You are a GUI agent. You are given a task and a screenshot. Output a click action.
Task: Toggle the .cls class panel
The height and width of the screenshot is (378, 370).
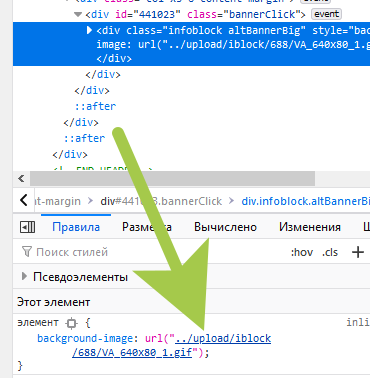coord(330,252)
